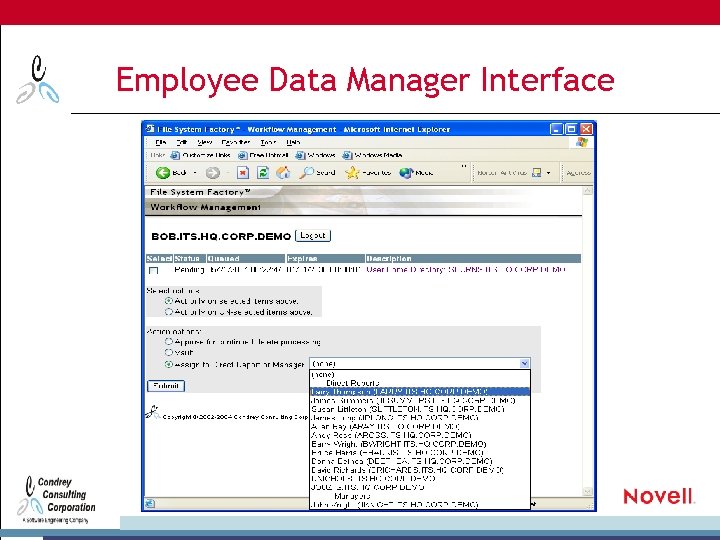Image resolution: width=720 pixels, height=540 pixels.
Task: Choose Andy Ross (AROSS) in the list
Action: tap(420, 435)
